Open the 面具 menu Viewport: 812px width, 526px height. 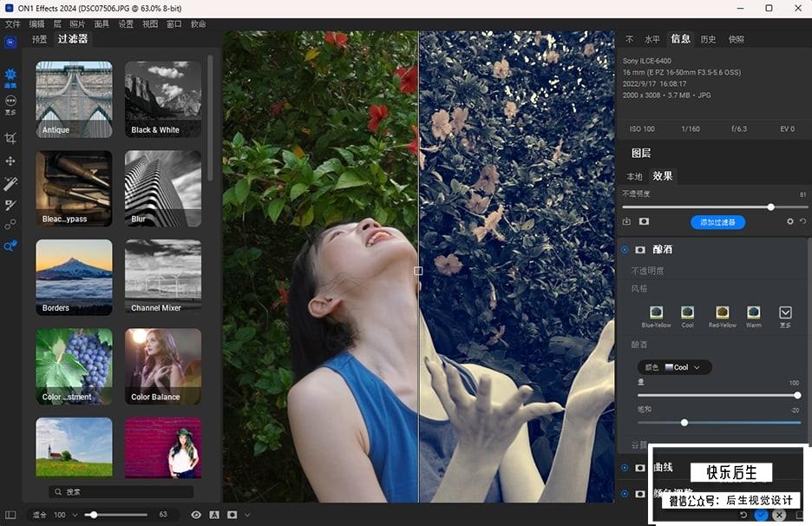101,23
